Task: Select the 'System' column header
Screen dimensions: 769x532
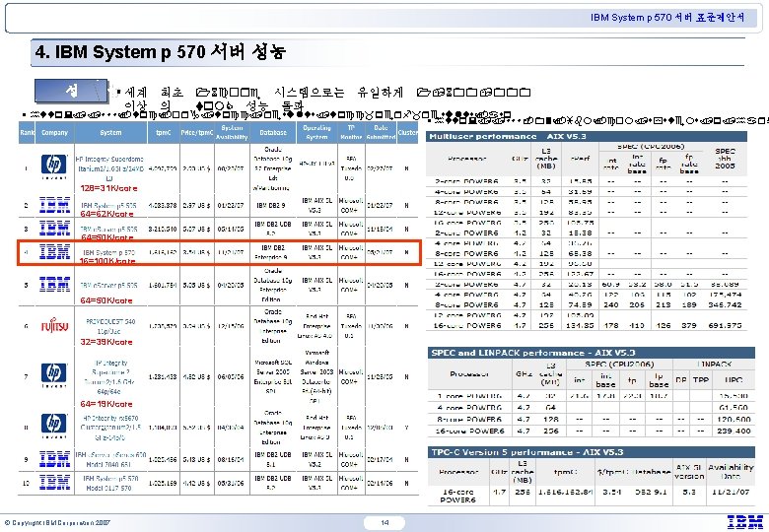Action: [110, 133]
